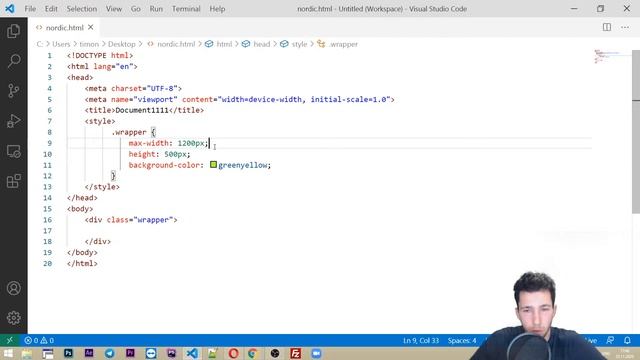Image resolution: width=640 pixels, height=360 pixels.
Task: Click the Spaces: 4 indentation setting
Action: point(462,340)
